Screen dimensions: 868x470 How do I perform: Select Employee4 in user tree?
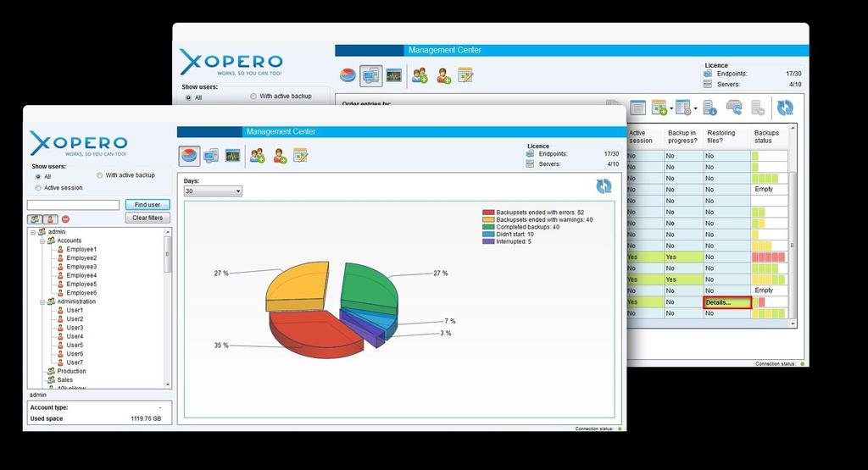[x=81, y=275]
